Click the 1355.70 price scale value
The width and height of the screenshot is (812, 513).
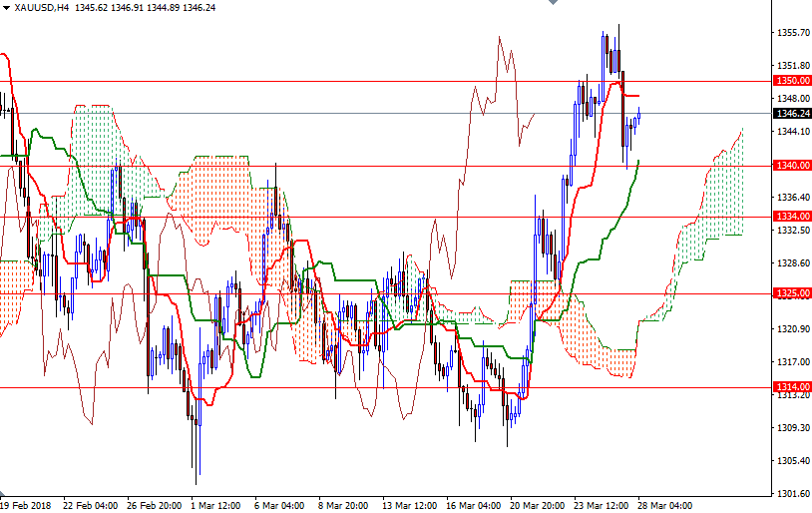pyautogui.click(x=793, y=33)
